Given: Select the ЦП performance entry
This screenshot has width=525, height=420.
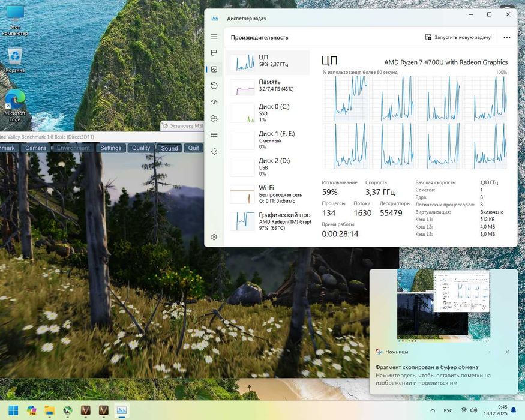Looking at the screenshot, I should (268, 62).
